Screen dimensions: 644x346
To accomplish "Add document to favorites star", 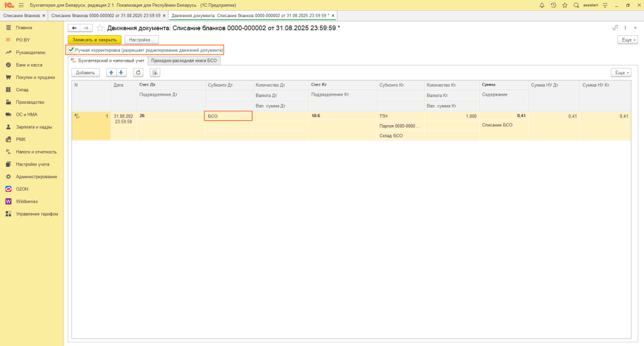I will [100, 28].
